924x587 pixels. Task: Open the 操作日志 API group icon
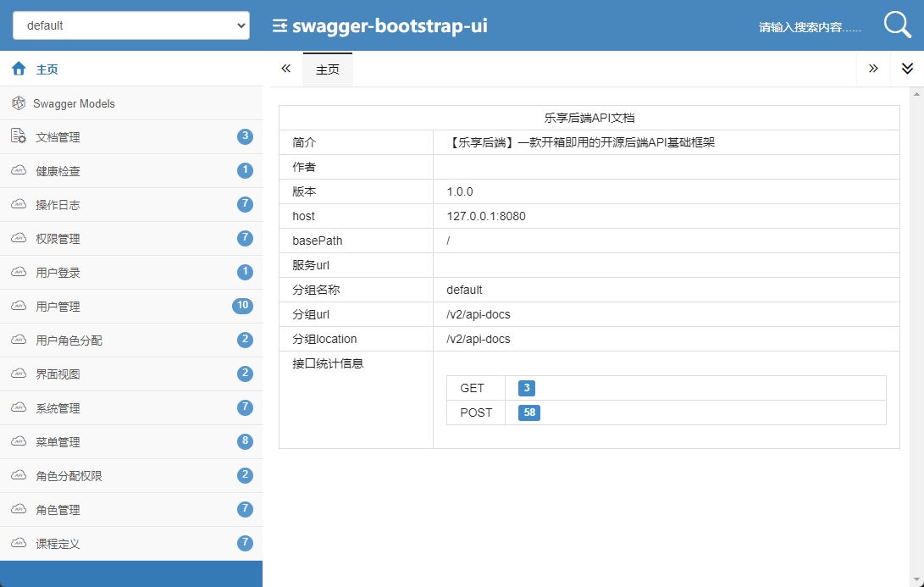19,204
